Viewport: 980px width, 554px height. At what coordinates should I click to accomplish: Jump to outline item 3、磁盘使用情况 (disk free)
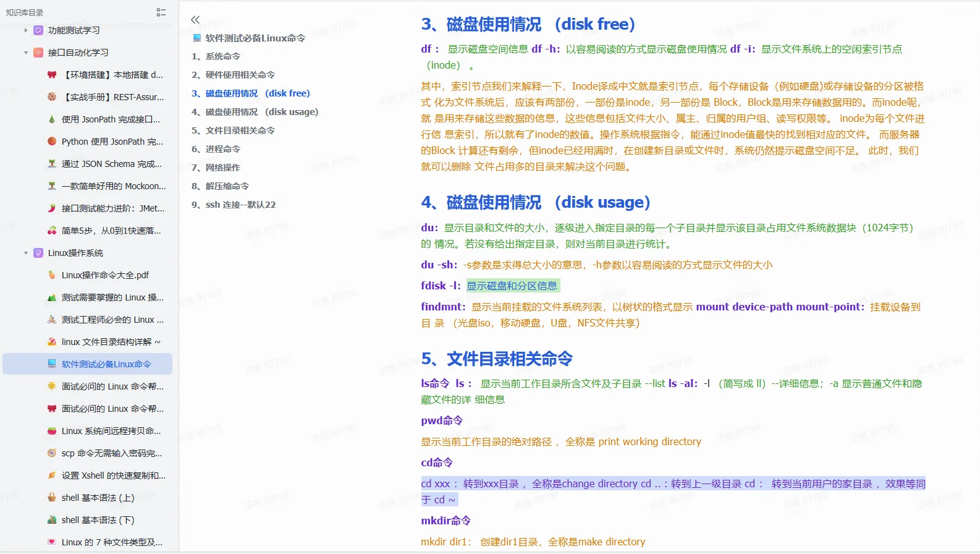click(250, 93)
